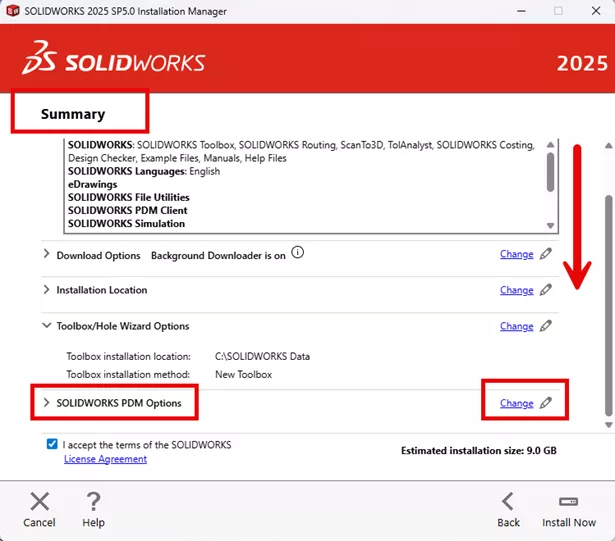The height and width of the screenshot is (541, 615).
Task: Click the pencil icon for SOLIDWORKS PDM Options
Action: [546, 403]
